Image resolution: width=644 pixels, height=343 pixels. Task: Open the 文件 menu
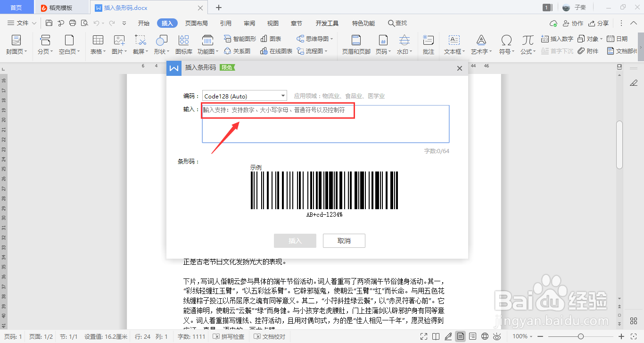[22, 23]
